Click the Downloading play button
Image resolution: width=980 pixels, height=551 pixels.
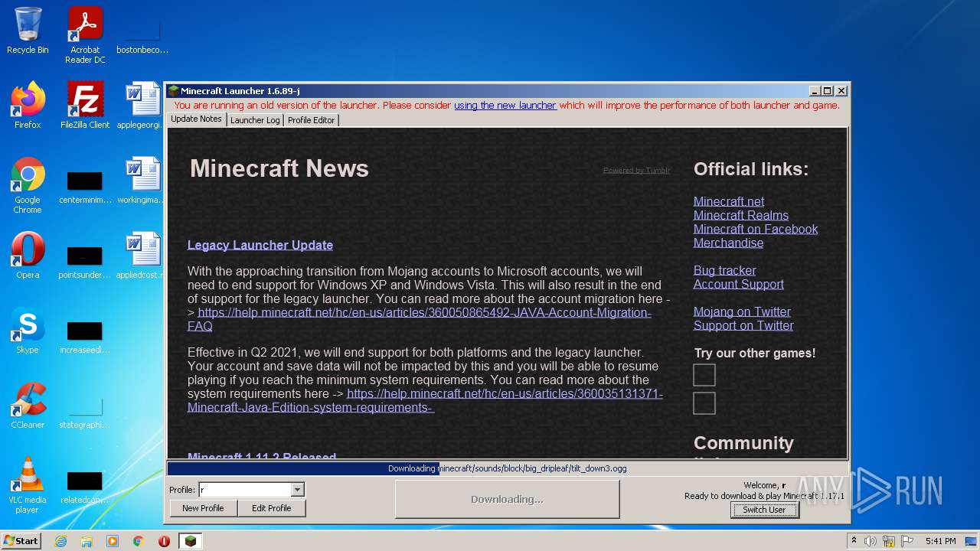tap(507, 499)
